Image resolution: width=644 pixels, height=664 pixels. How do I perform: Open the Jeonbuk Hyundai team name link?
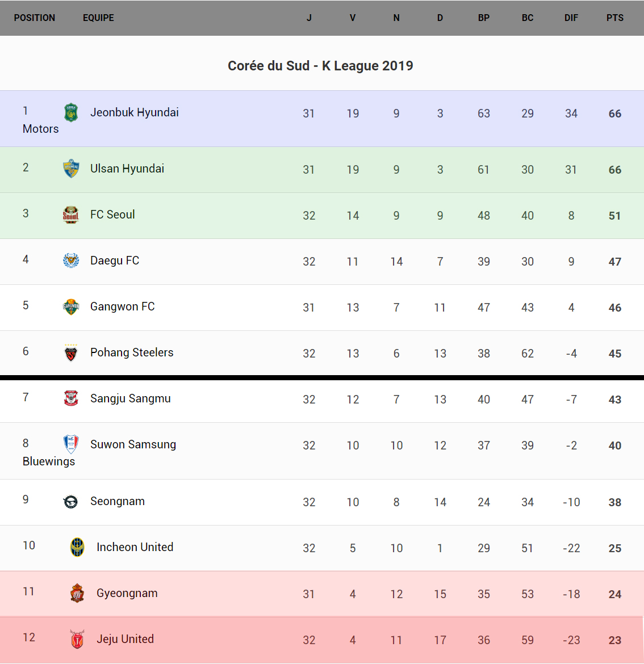[135, 112]
